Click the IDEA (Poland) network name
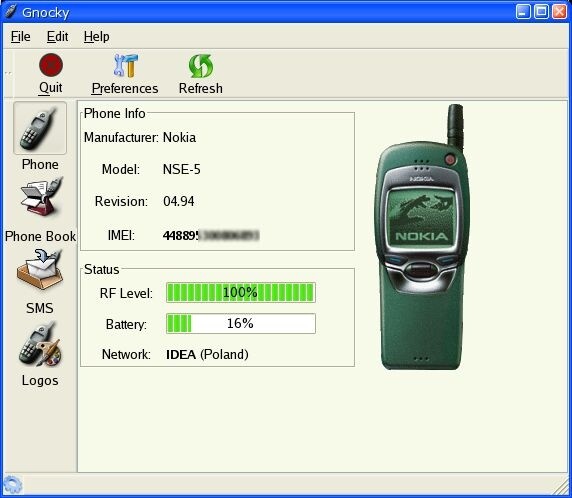Screen dimensions: 572x498 coord(207,354)
